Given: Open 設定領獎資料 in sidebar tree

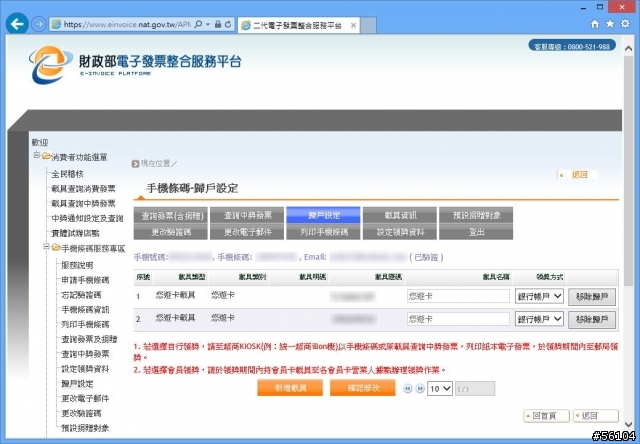Looking at the screenshot, I should pyautogui.click(x=85, y=369).
